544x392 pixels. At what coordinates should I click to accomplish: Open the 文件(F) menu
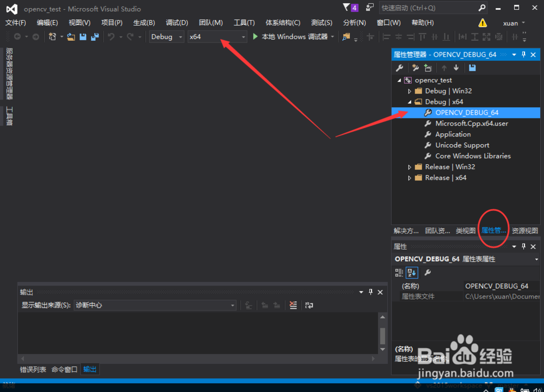(x=16, y=23)
